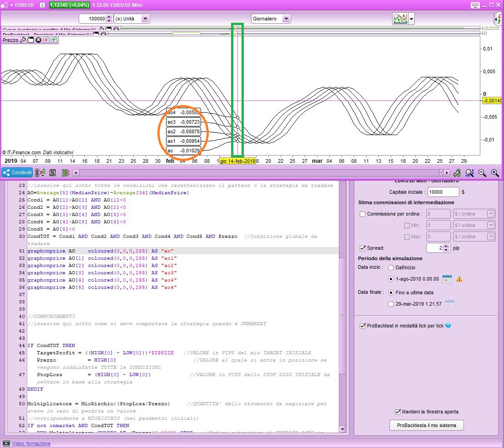
Task: Click the Condividi share button
Action: pos(17,173)
